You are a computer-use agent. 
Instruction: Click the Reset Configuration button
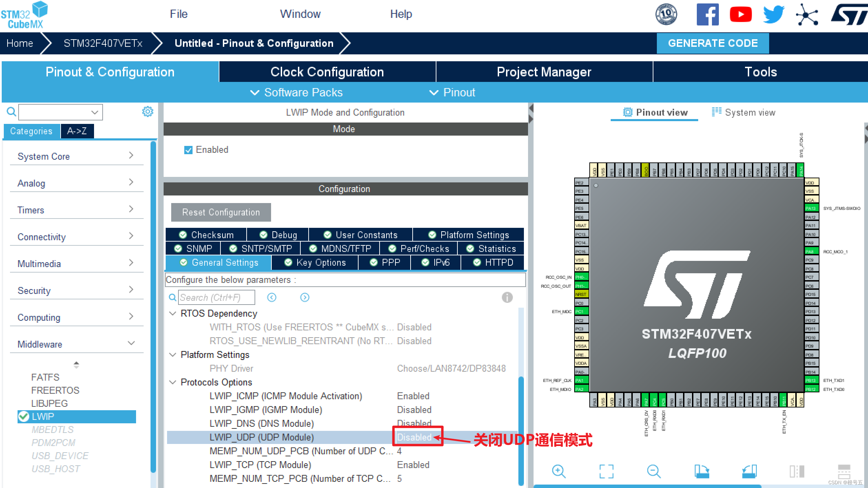[x=221, y=212]
